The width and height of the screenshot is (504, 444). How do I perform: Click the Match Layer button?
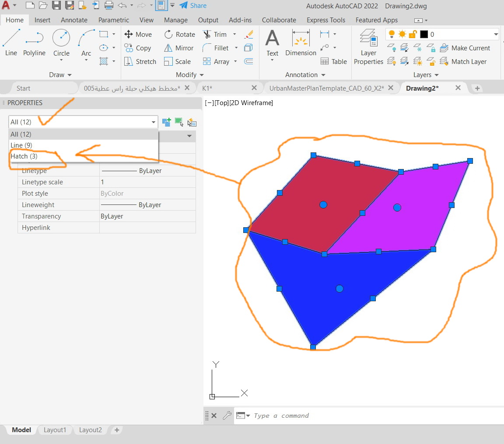tap(463, 61)
